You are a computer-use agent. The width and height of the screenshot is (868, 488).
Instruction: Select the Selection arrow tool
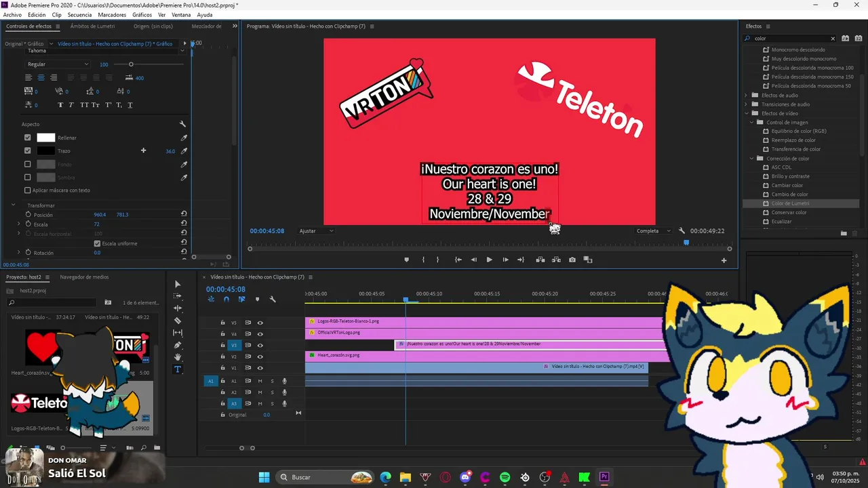click(x=178, y=284)
